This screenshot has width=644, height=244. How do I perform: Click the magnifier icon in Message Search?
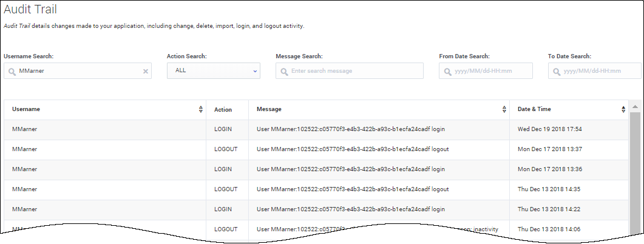coord(283,71)
